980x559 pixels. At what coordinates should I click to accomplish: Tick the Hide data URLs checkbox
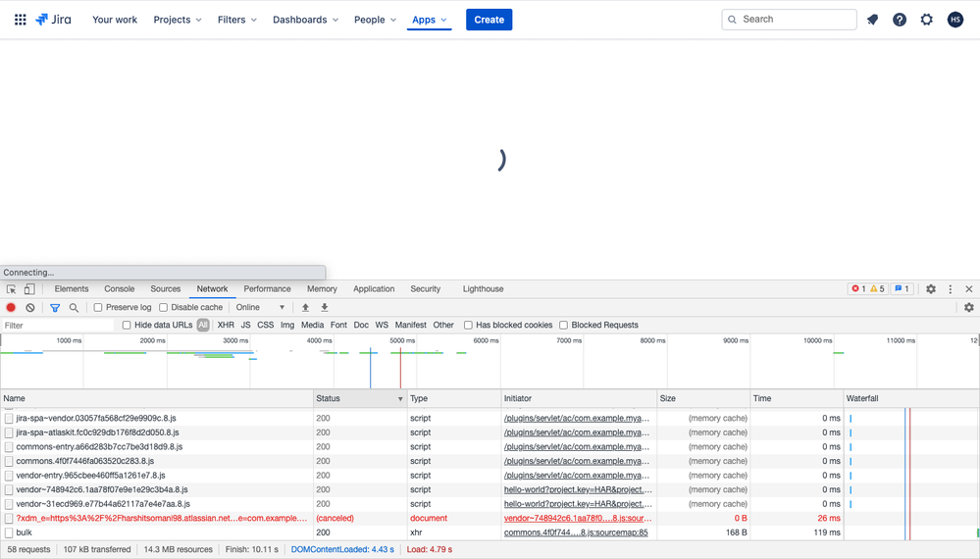(127, 326)
